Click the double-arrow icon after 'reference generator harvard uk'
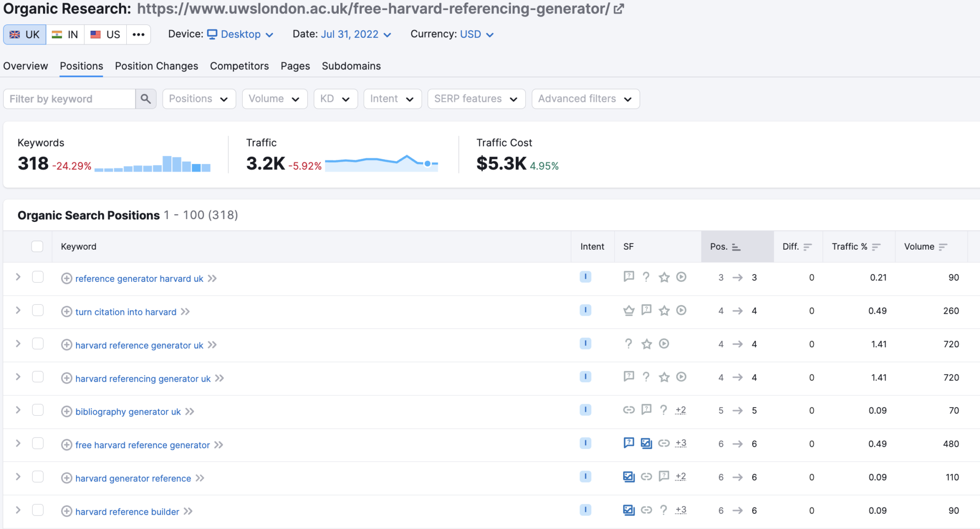Image resolution: width=980 pixels, height=529 pixels. click(212, 278)
